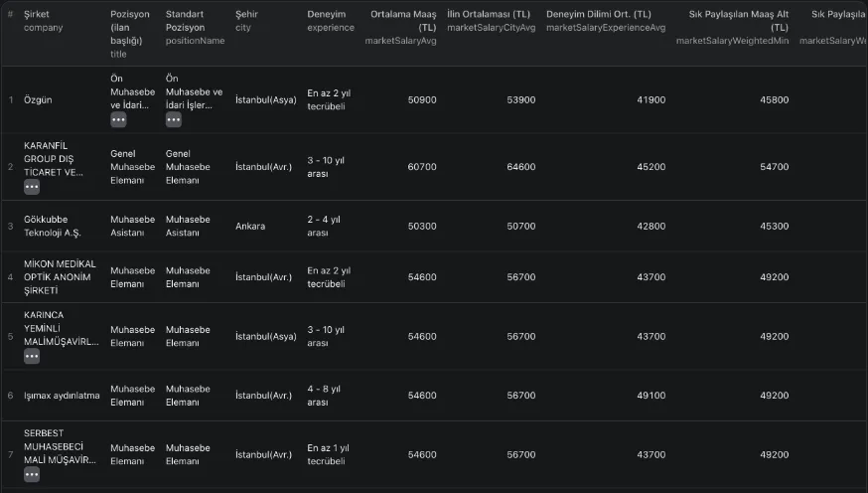Expand KARANFİL GROUP company name ellipsis
868x493 pixels.
click(32, 187)
